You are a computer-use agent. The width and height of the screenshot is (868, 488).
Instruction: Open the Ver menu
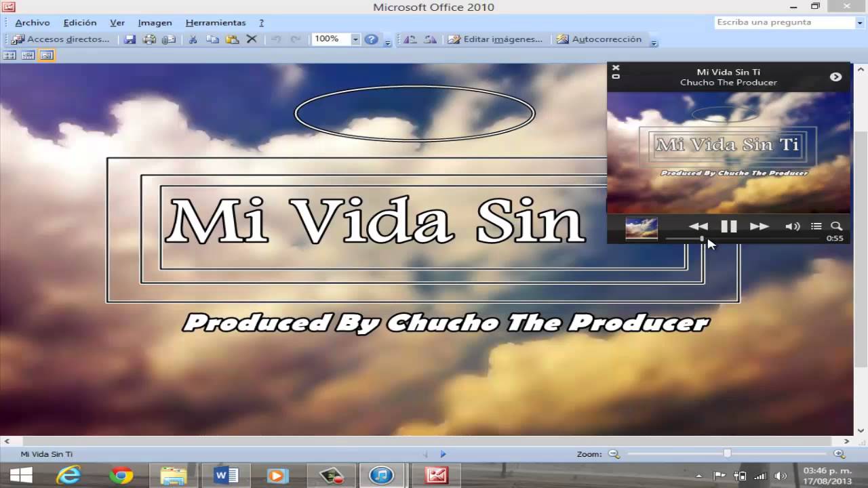(x=117, y=22)
